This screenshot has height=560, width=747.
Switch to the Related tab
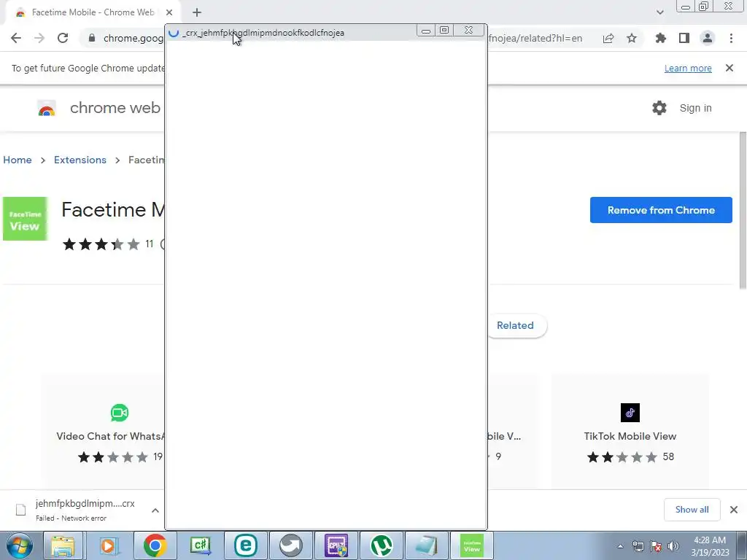coord(515,326)
